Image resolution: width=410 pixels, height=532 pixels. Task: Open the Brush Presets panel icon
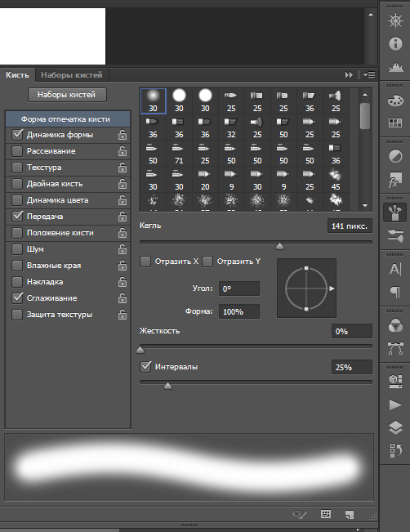point(395,235)
